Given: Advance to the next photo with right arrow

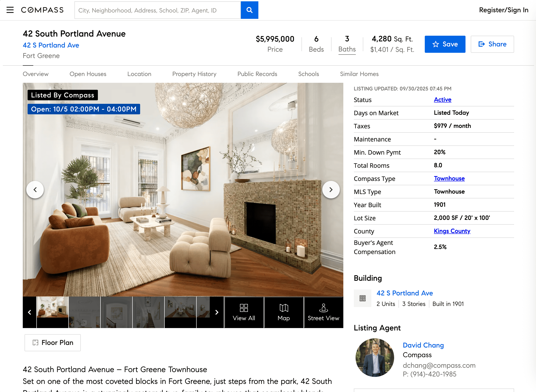Looking at the screenshot, I should click(x=331, y=189).
